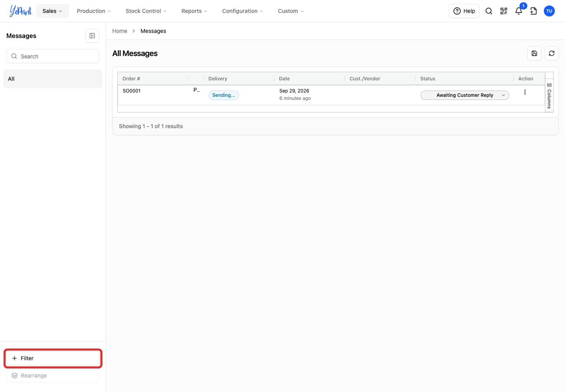Image resolution: width=565 pixels, height=392 pixels.
Task: Click the Rearrange layers icon
Action: 15,376
